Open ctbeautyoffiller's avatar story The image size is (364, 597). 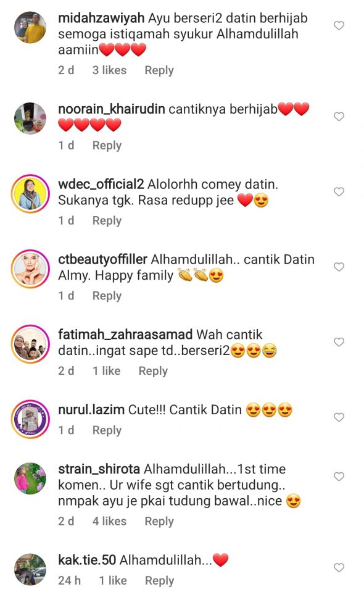[30, 269]
